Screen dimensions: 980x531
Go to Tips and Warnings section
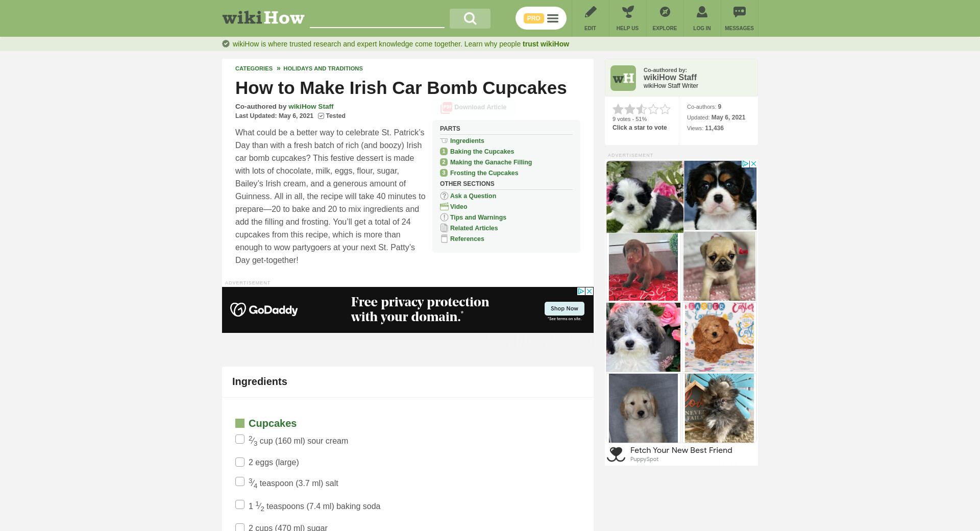click(478, 218)
